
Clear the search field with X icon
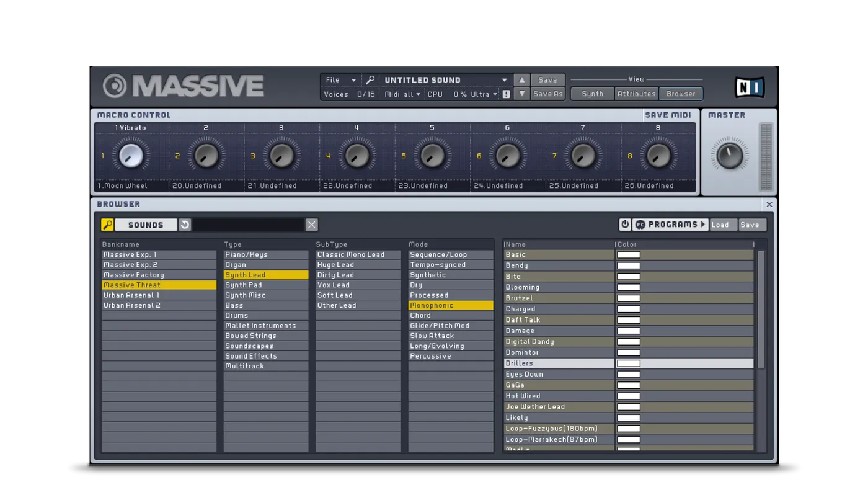(x=312, y=225)
